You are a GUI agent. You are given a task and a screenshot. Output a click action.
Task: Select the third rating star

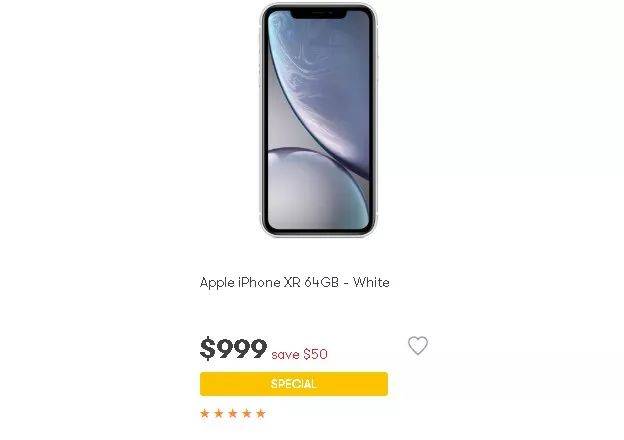click(x=233, y=414)
